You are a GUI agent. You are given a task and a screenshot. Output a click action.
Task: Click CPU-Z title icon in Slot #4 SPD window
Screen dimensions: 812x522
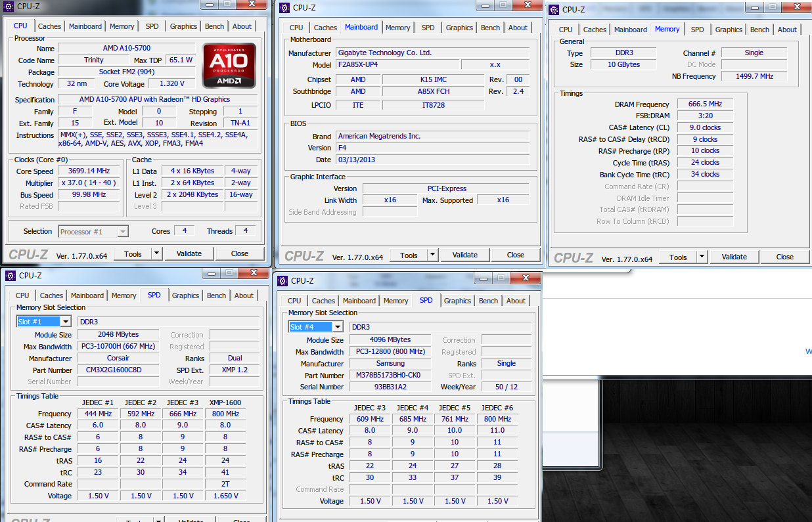pos(284,280)
